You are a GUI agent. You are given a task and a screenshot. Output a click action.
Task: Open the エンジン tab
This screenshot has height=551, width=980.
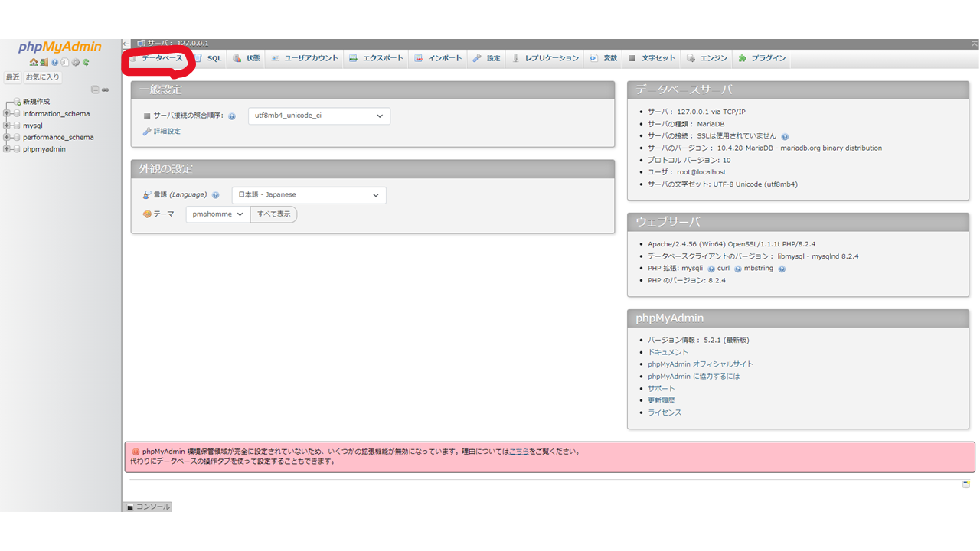tap(707, 58)
